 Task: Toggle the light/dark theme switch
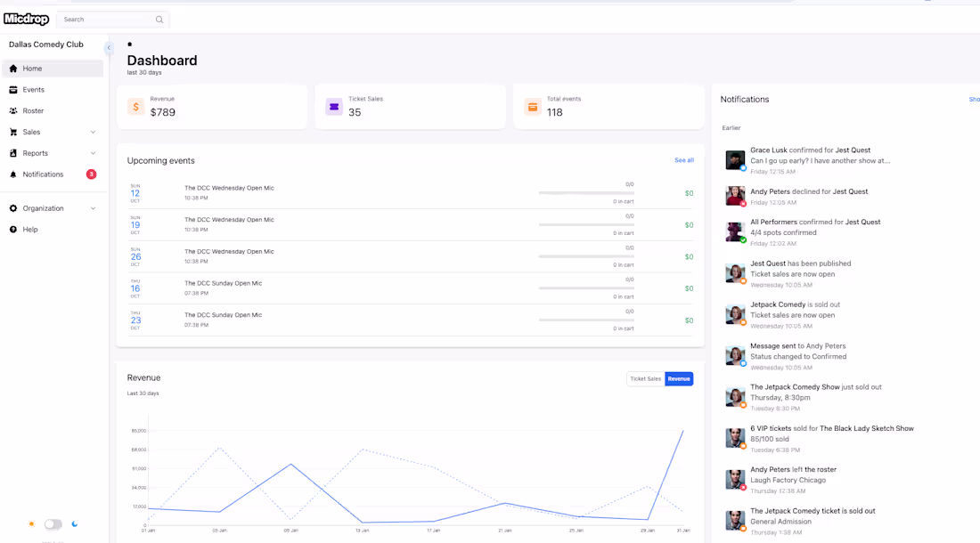coord(53,524)
